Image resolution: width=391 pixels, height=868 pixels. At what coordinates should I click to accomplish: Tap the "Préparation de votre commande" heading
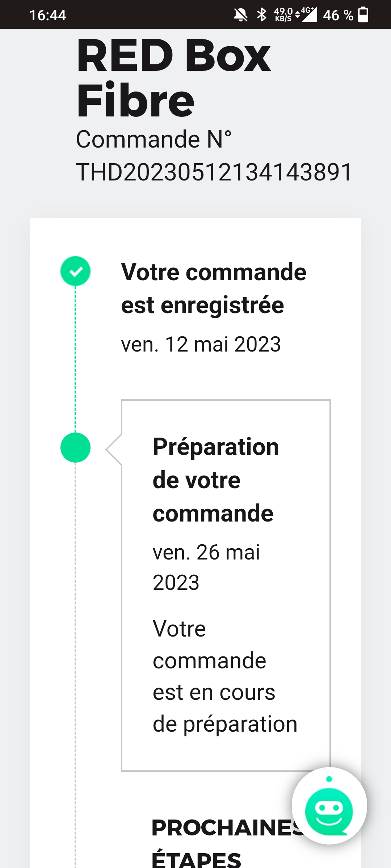point(216,480)
